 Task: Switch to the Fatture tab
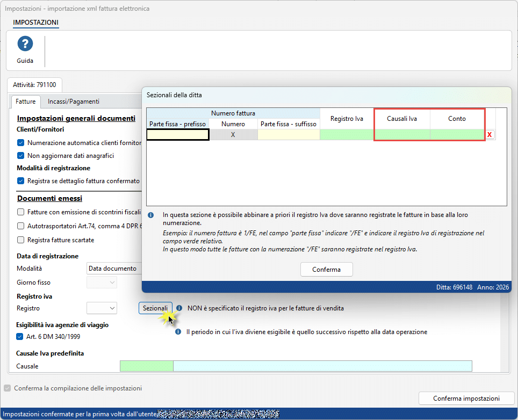[x=25, y=102]
